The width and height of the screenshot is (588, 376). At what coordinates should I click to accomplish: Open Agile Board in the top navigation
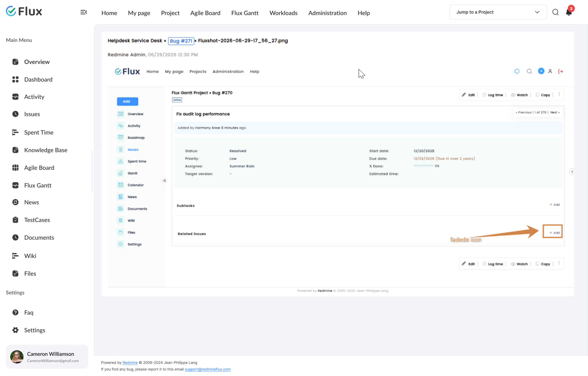(x=205, y=13)
